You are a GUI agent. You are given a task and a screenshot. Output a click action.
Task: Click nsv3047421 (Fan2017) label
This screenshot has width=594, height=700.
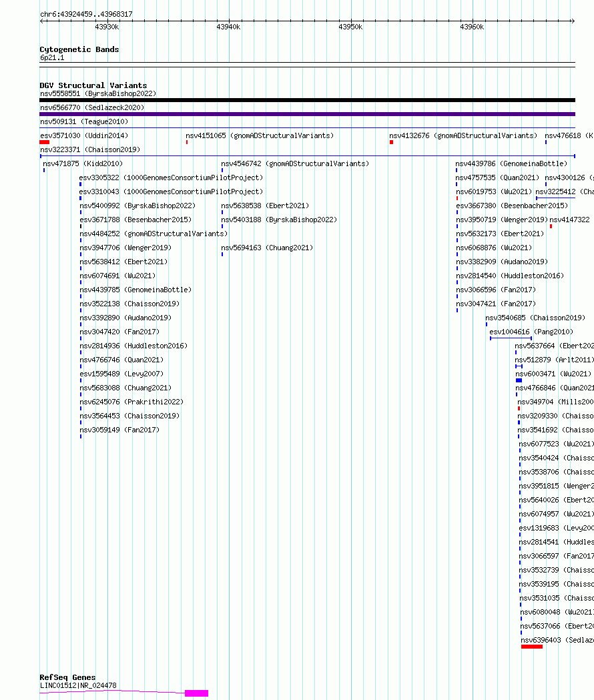pyautogui.click(x=496, y=304)
